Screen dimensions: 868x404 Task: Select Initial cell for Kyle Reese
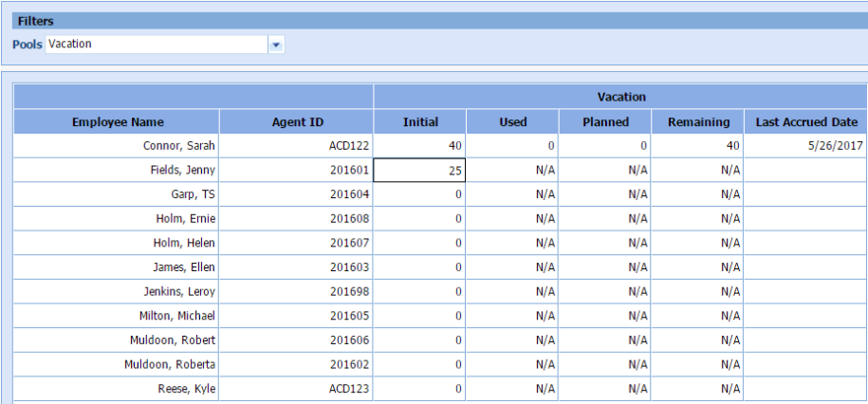[419, 389]
